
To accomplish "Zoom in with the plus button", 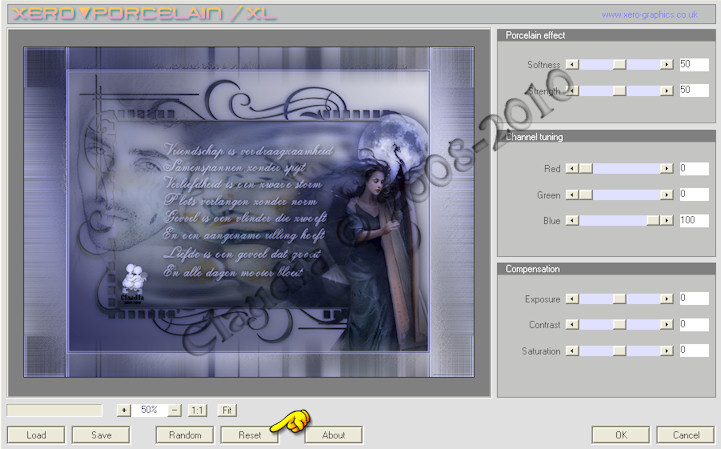I will pyautogui.click(x=124, y=410).
